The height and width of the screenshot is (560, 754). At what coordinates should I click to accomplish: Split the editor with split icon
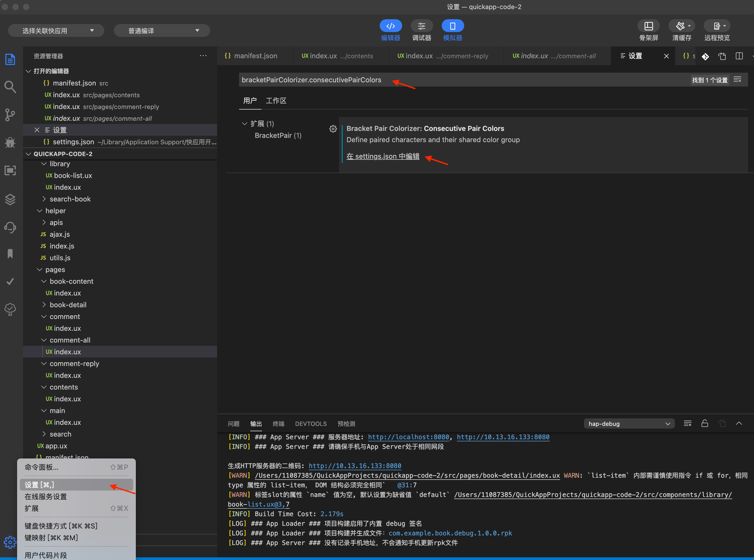[x=739, y=56]
